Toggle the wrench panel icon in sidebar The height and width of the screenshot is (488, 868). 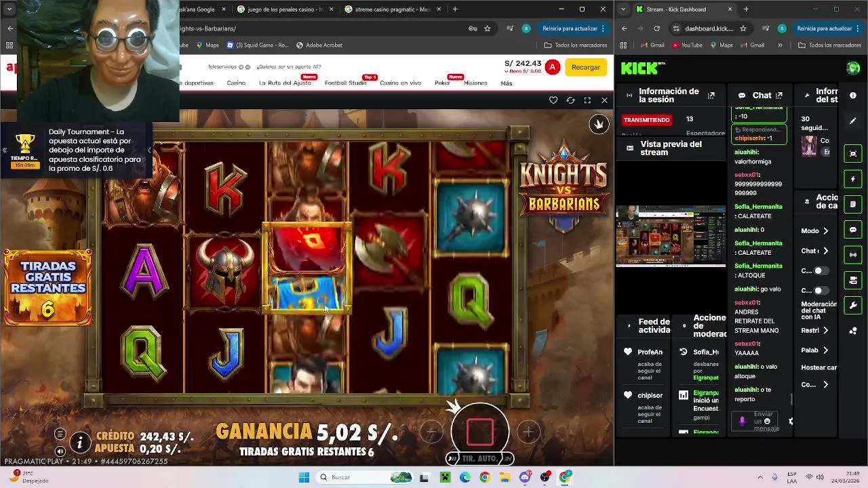pos(853,306)
